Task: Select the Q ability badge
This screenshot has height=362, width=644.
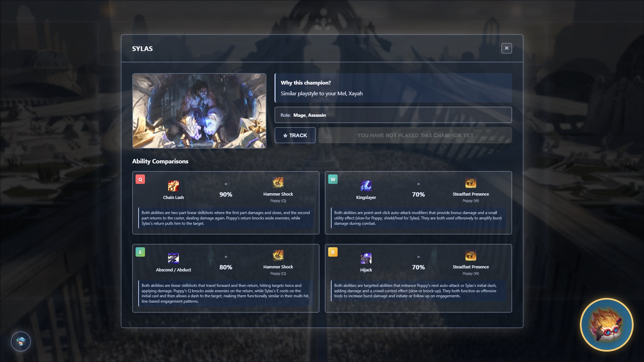Action: click(x=140, y=179)
